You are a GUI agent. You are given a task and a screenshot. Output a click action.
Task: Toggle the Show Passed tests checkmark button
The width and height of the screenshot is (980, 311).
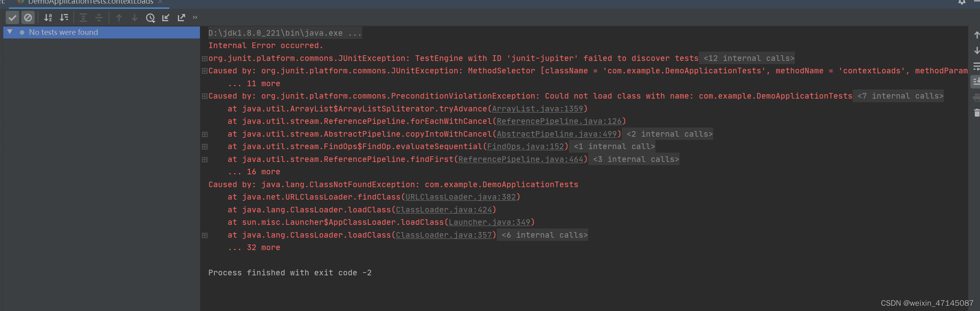[x=12, y=18]
